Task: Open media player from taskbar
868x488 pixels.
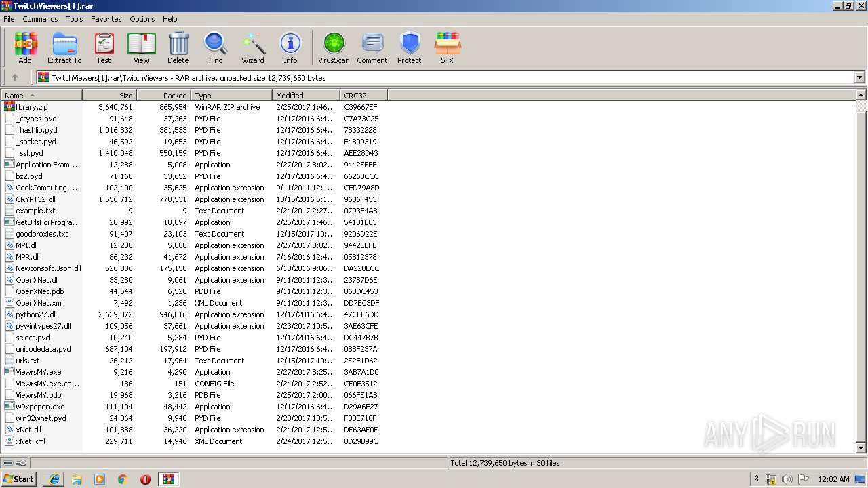Action: pos(100,479)
